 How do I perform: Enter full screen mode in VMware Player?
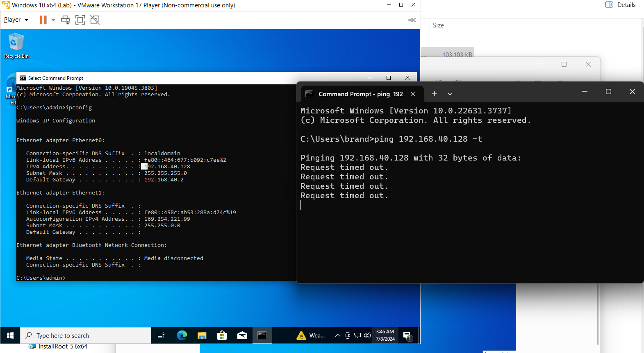coord(80,20)
